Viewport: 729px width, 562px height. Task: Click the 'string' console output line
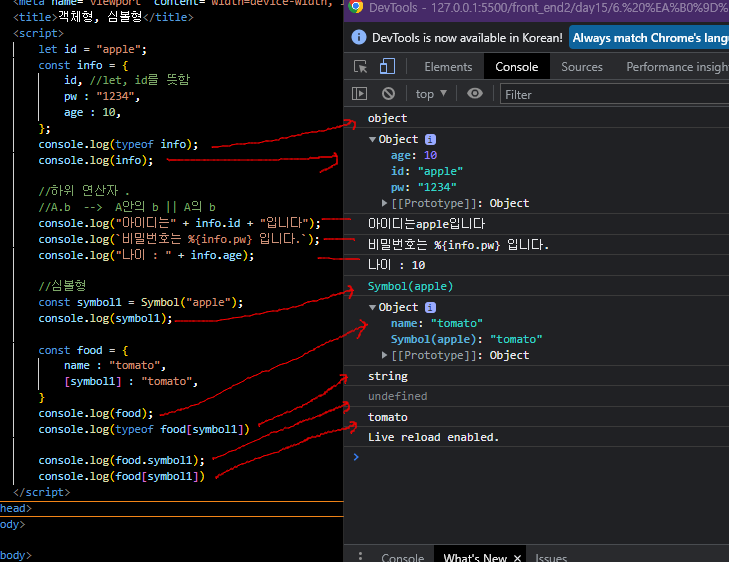tap(388, 376)
